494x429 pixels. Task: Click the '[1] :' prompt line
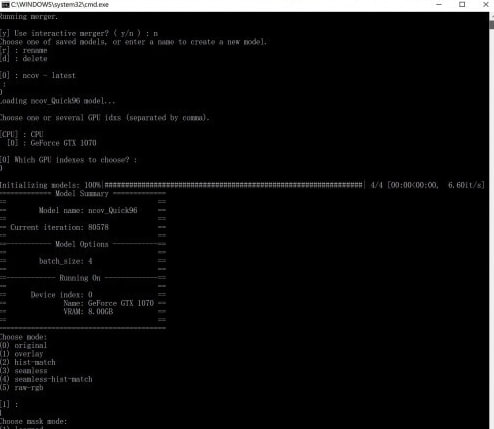click(9, 404)
